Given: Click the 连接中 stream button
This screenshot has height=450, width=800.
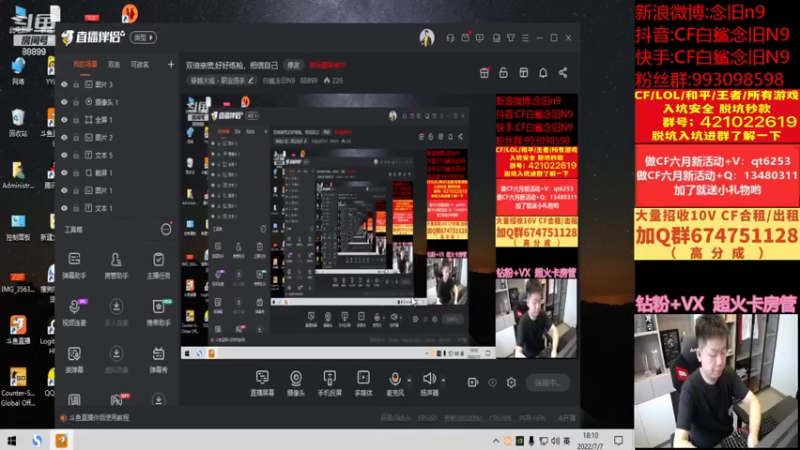Looking at the screenshot, I should click(x=547, y=383).
